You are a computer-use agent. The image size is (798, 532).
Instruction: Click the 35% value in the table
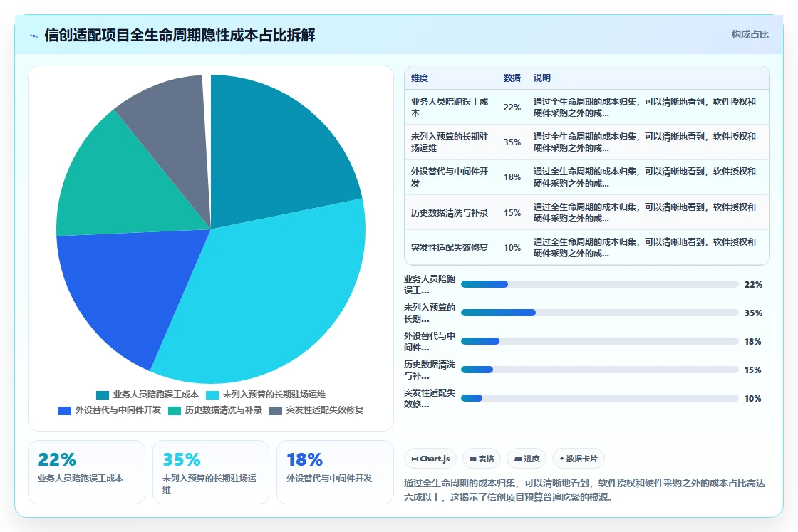pos(512,142)
